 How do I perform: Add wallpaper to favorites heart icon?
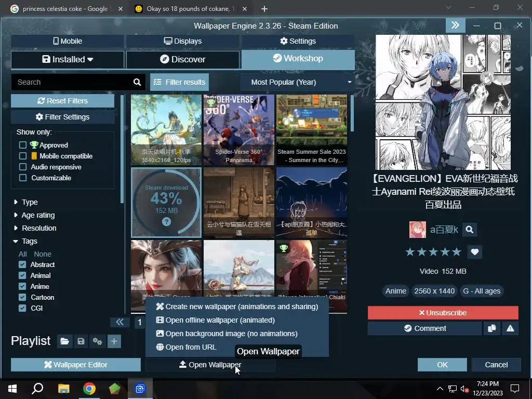[x=475, y=252]
